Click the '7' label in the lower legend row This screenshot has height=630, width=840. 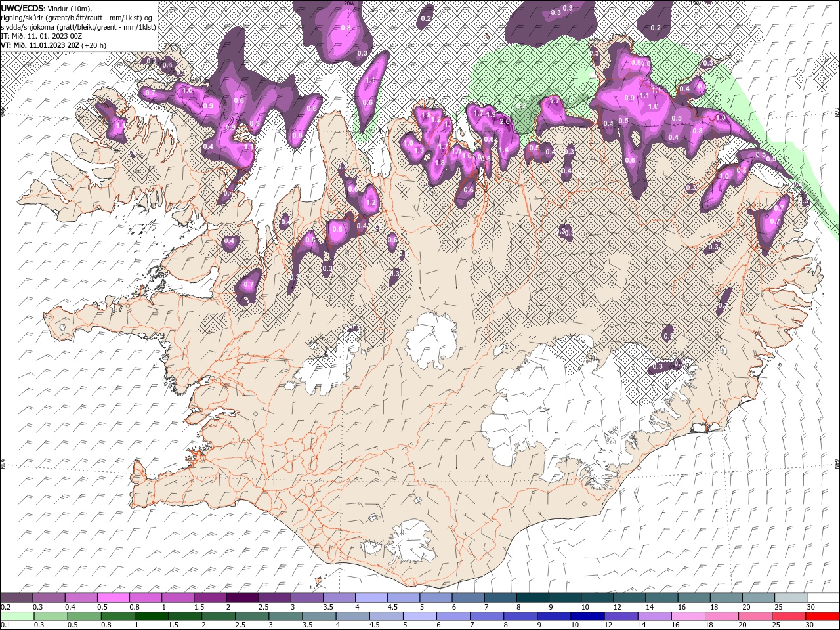pos(472,625)
